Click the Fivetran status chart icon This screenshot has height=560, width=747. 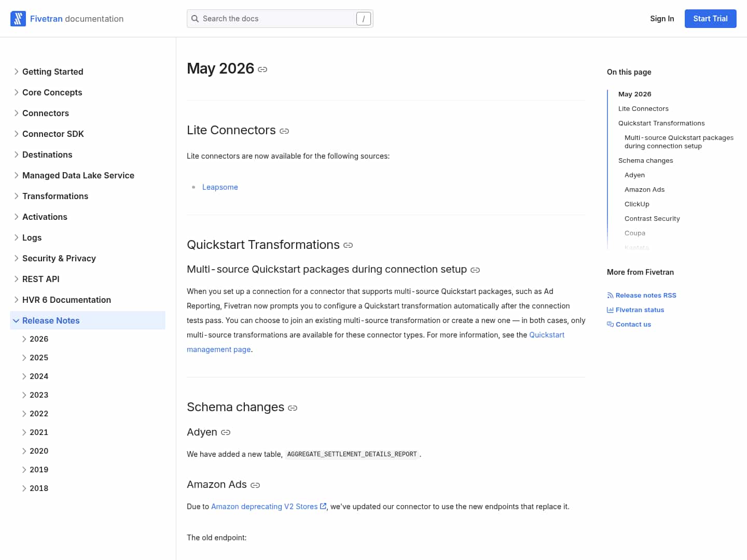click(x=610, y=310)
